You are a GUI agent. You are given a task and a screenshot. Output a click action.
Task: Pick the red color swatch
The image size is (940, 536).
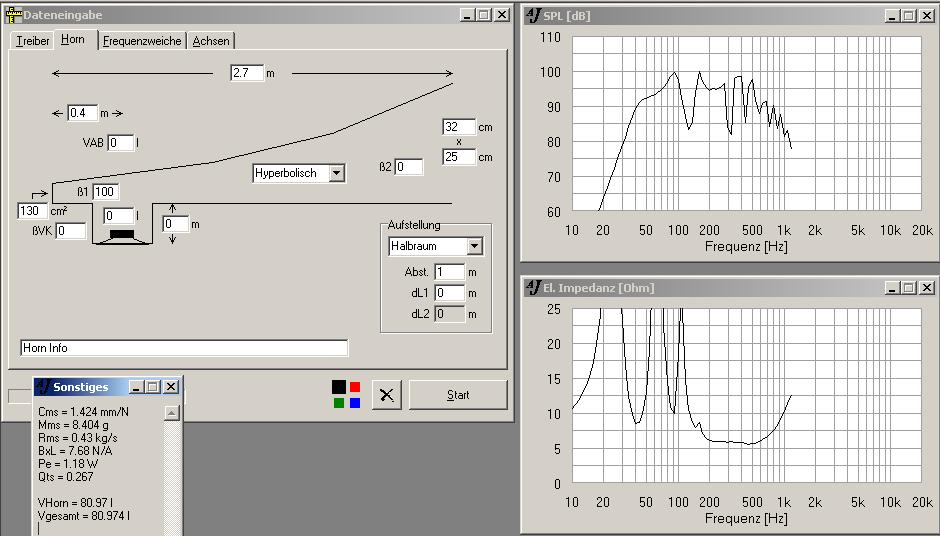(x=355, y=386)
